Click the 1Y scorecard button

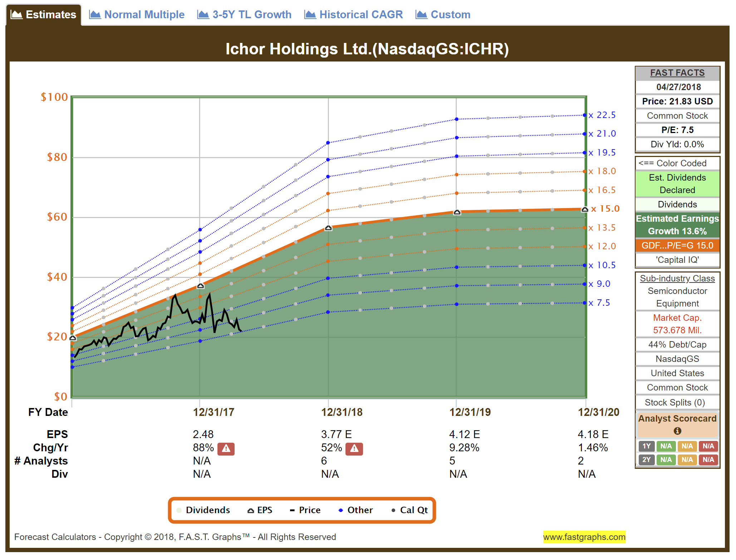click(646, 446)
